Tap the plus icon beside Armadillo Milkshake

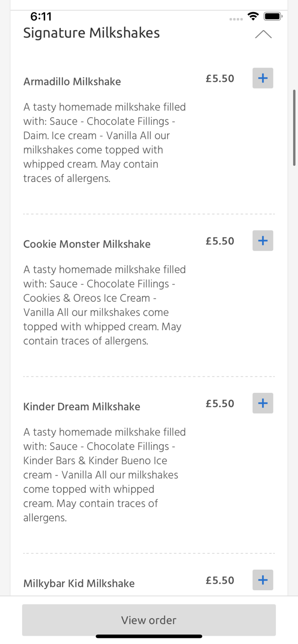pyautogui.click(x=262, y=78)
